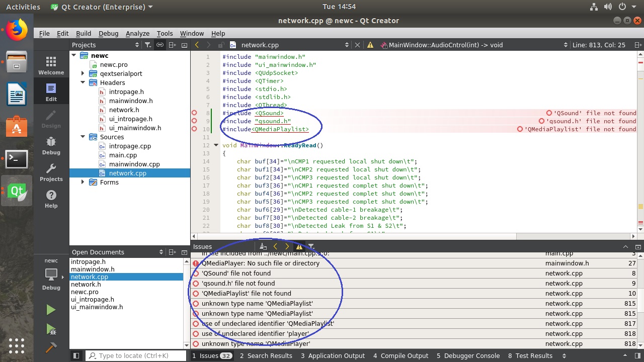Viewport: 644px width, 362px height.
Task: Go forward in editor navigation history
Action: (209, 45)
